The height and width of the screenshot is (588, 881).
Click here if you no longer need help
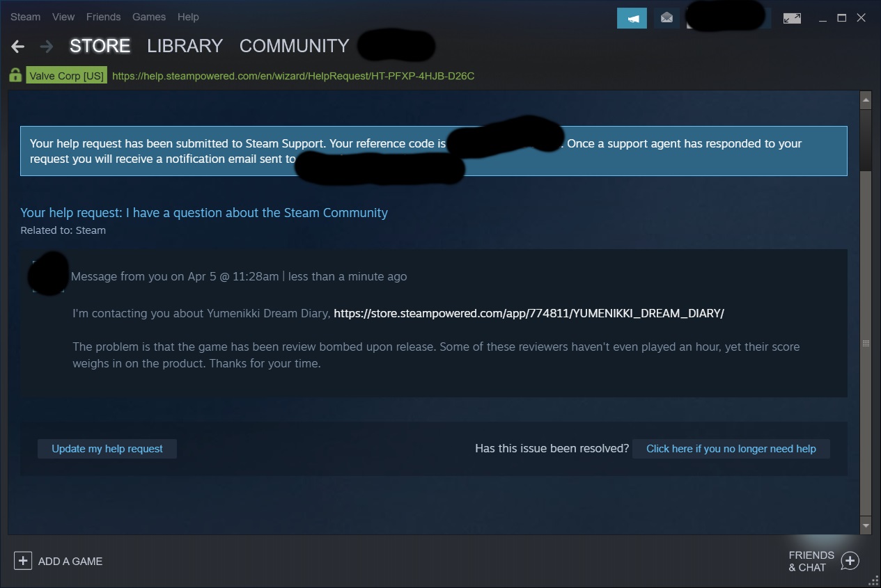point(731,449)
